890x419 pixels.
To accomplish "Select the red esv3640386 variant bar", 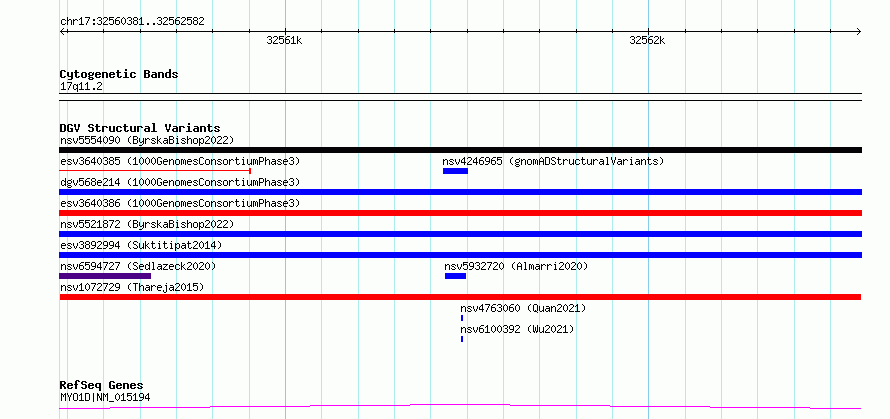I will 460,213.
